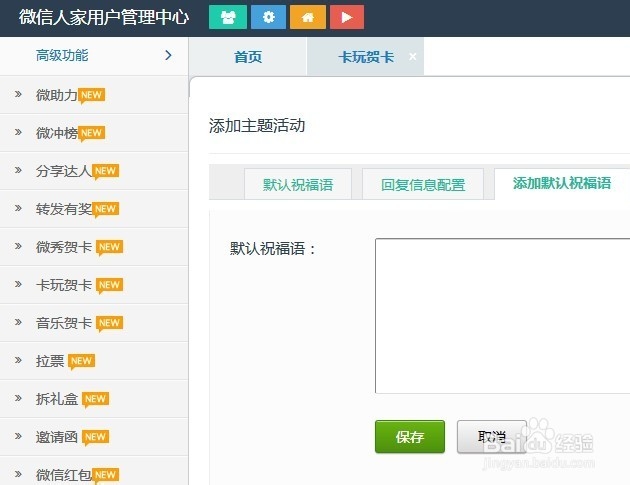Screen dimensions: 630x485
Task: Expand the 高级功能 chevron arrow
Action: coord(168,55)
